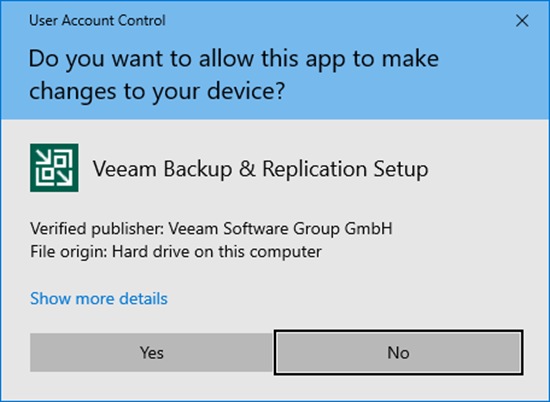Viewport: 550px width, 402px height.
Task: Click the 'File origin:' label
Action: [x=69, y=252]
